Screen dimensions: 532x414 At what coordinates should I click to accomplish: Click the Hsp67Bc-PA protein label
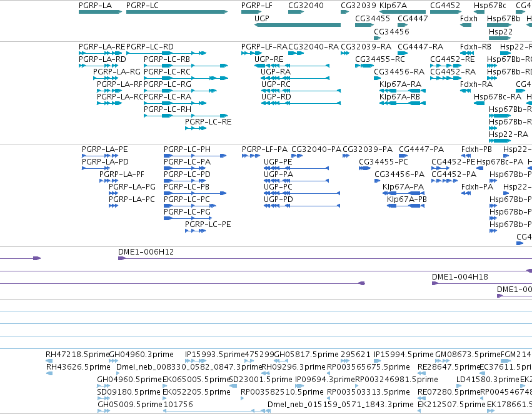499,162
